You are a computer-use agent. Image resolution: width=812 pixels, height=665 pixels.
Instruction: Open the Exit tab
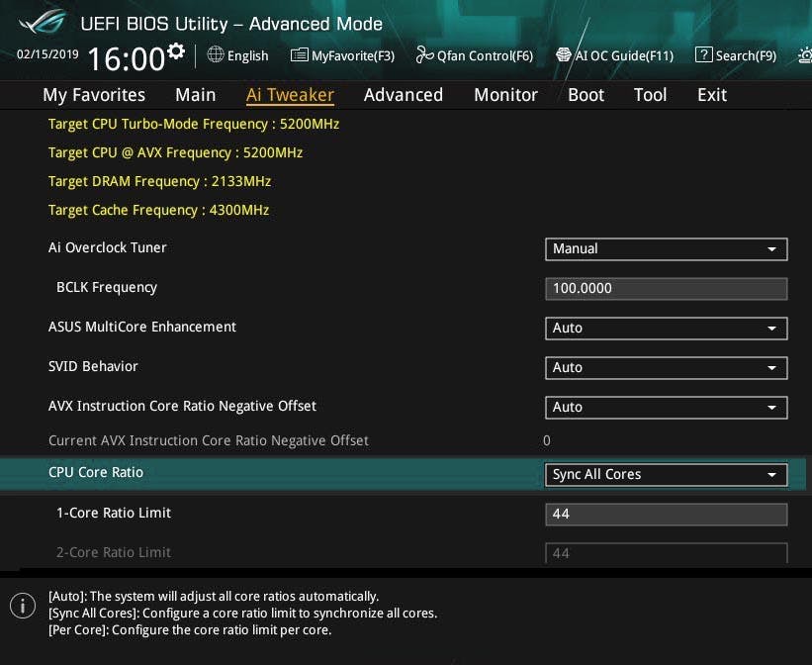[712, 95]
